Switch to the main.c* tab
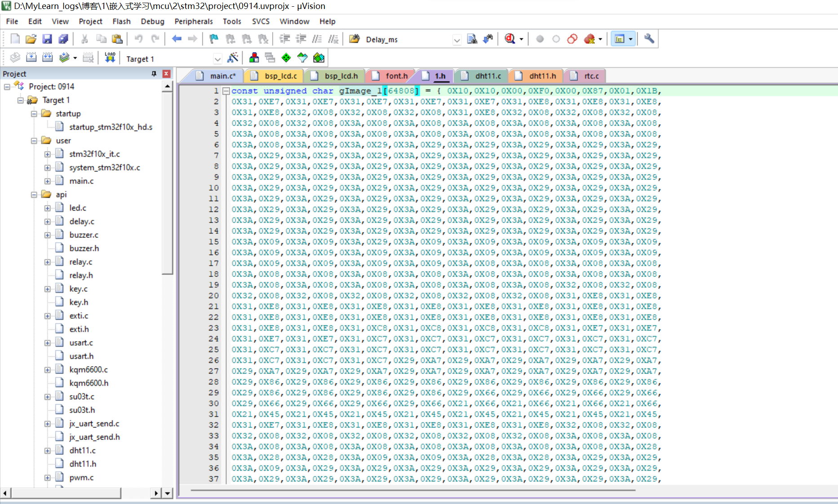The height and width of the screenshot is (504, 838). (x=217, y=76)
